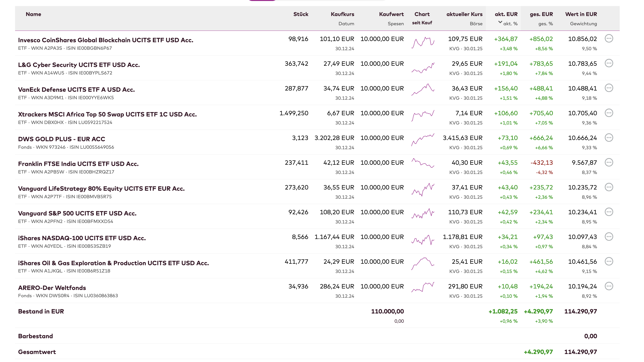Sort by Wert in EUR column header
644x362 pixels.
581,14
